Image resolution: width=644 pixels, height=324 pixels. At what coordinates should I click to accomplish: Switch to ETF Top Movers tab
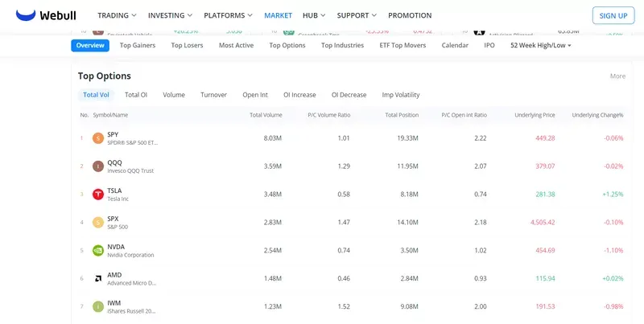coord(402,46)
